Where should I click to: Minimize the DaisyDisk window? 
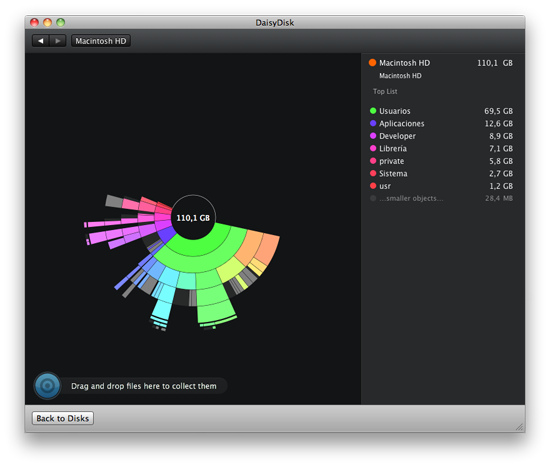click(x=47, y=22)
